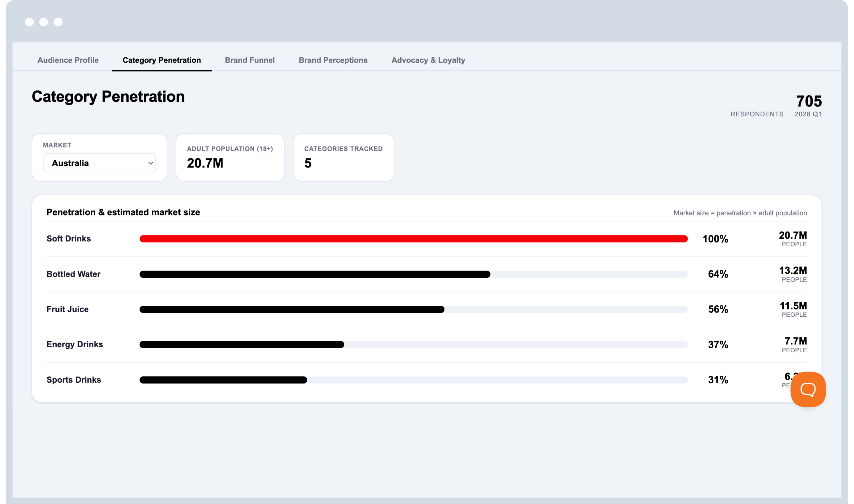Select the Sports Drinks row label
This screenshot has width=854, height=504.
tap(74, 380)
